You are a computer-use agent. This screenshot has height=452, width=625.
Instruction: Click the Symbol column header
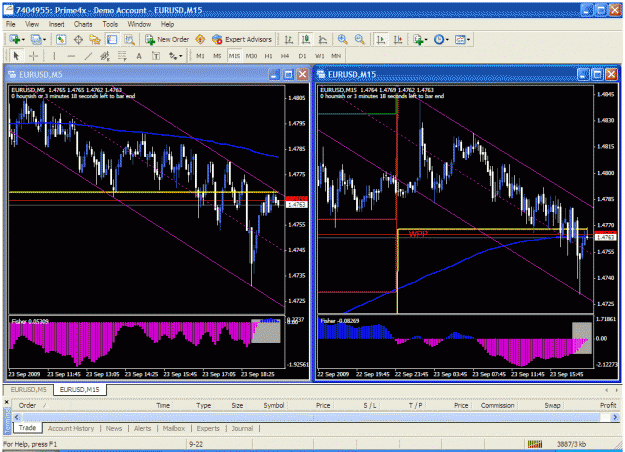pos(273,405)
